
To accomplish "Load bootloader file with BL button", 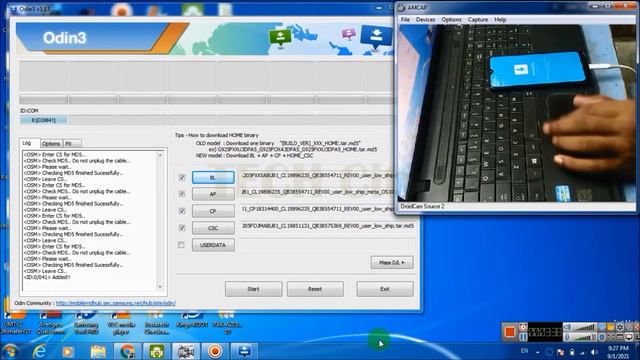I will click(x=213, y=177).
